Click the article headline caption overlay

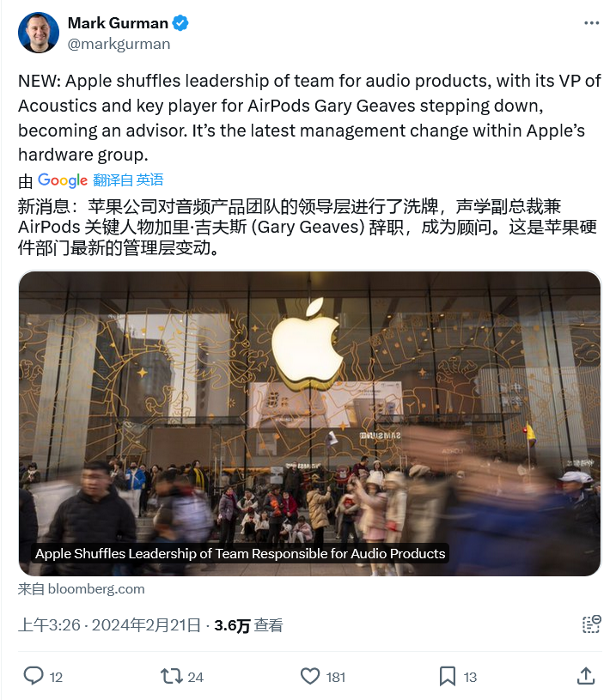pyautogui.click(x=241, y=554)
